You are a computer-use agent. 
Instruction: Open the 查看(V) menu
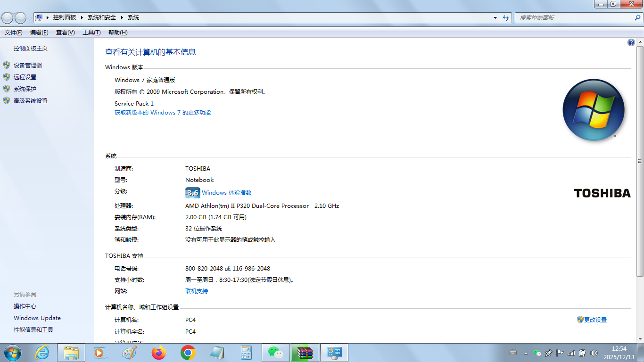65,33
